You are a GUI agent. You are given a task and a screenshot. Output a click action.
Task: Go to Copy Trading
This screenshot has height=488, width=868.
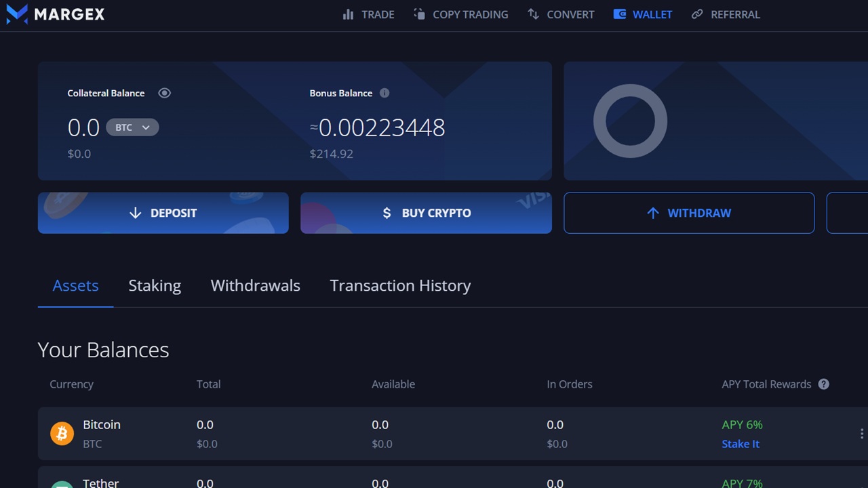click(460, 14)
